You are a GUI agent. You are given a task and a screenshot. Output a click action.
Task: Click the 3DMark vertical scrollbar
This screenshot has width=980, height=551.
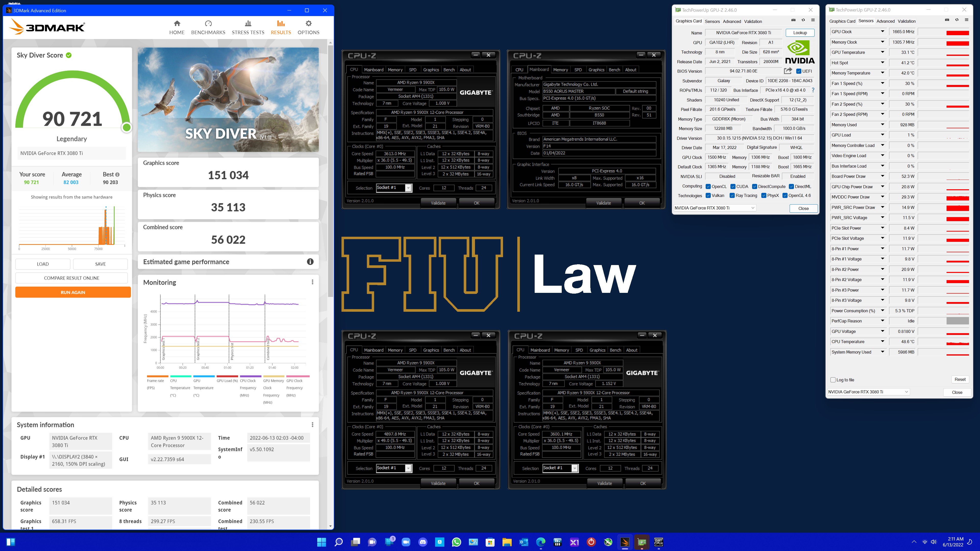[330, 171]
